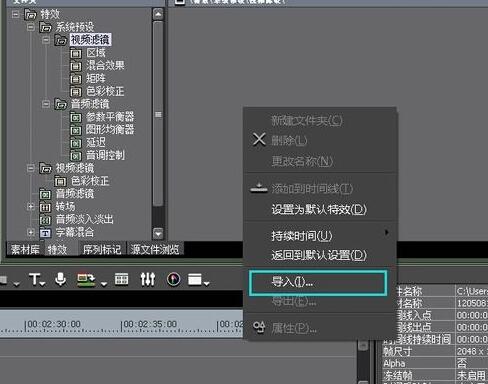Click timeline ruler at 00:02:35:00
This screenshot has height=384, width=488.
149,324
